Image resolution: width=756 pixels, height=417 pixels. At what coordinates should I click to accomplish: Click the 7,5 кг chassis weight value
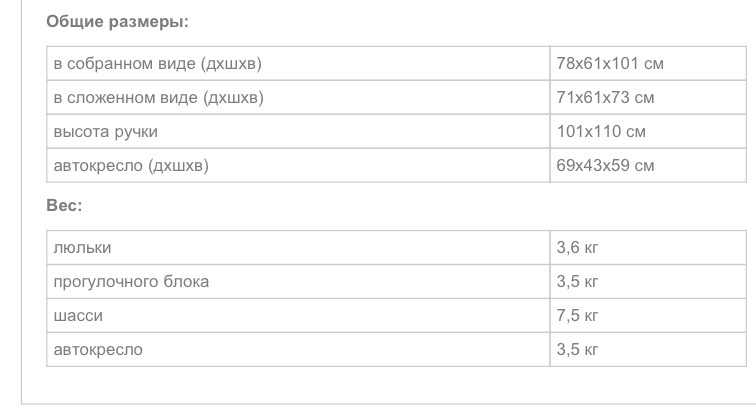(577, 316)
